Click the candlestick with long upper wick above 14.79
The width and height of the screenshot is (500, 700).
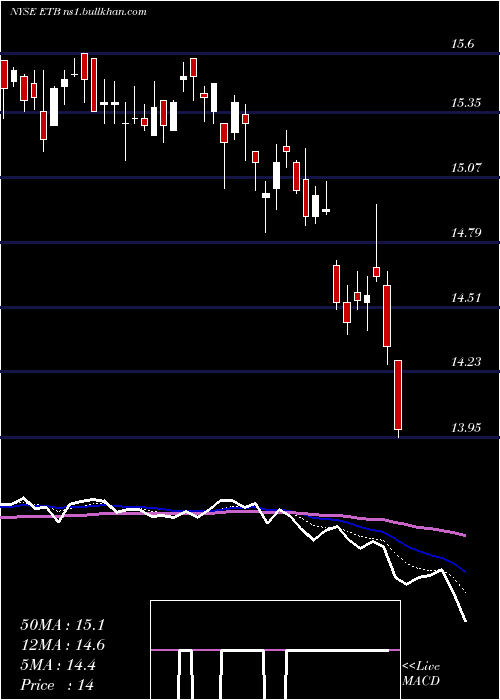tap(376, 243)
